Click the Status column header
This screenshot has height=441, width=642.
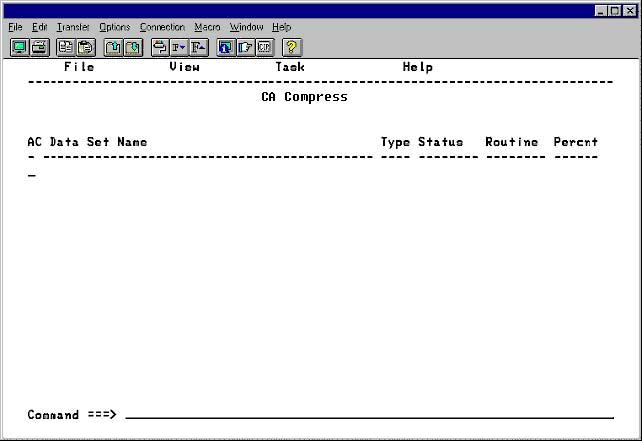[x=441, y=142]
